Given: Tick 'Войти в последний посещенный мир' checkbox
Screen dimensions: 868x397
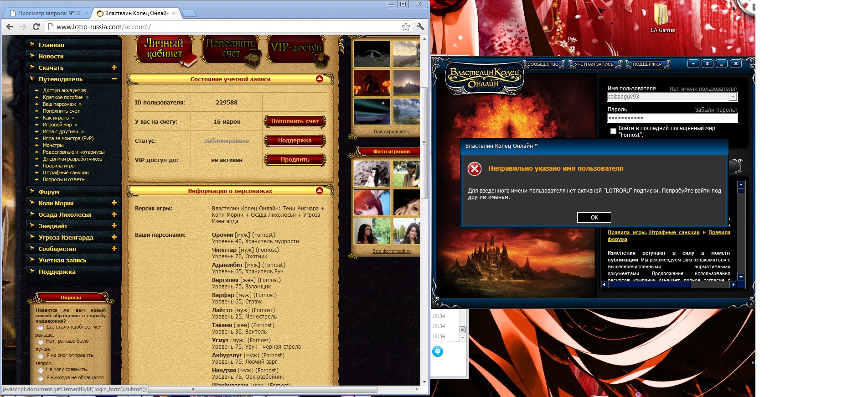Looking at the screenshot, I should tap(613, 131).
